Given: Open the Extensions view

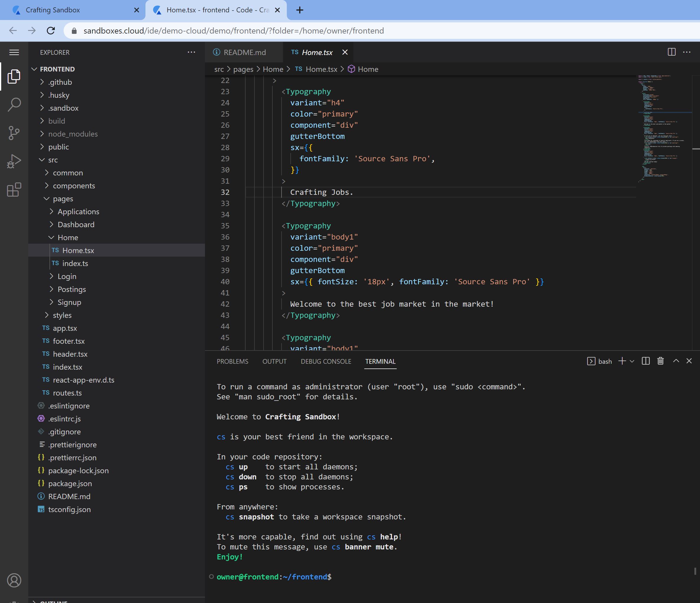Looking at the screenshot, I should 14,190.
